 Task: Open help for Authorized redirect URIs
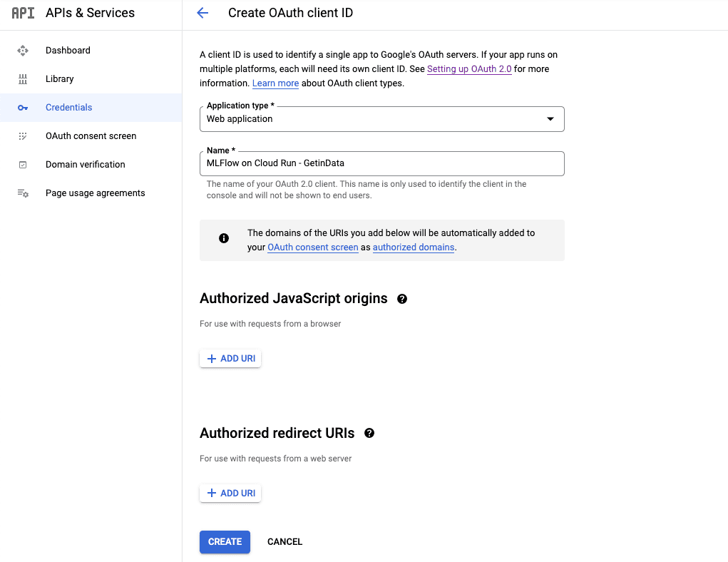point(369,434)
